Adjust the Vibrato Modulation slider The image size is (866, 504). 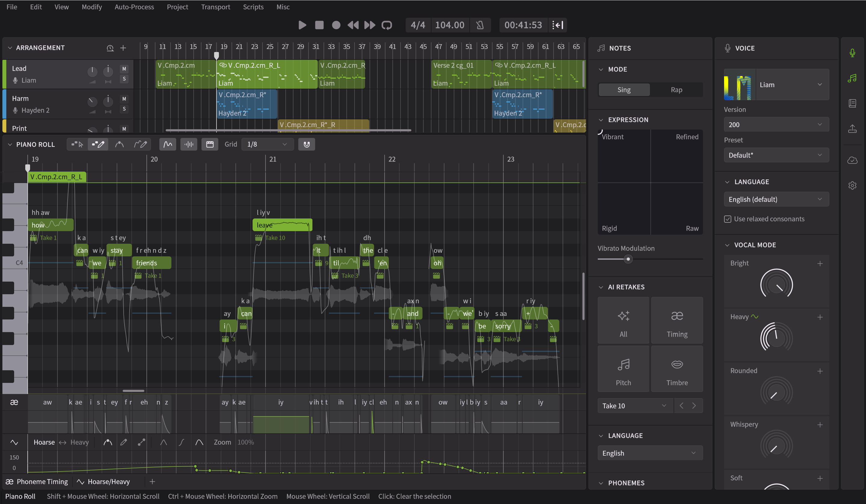[x=628, y=259]
